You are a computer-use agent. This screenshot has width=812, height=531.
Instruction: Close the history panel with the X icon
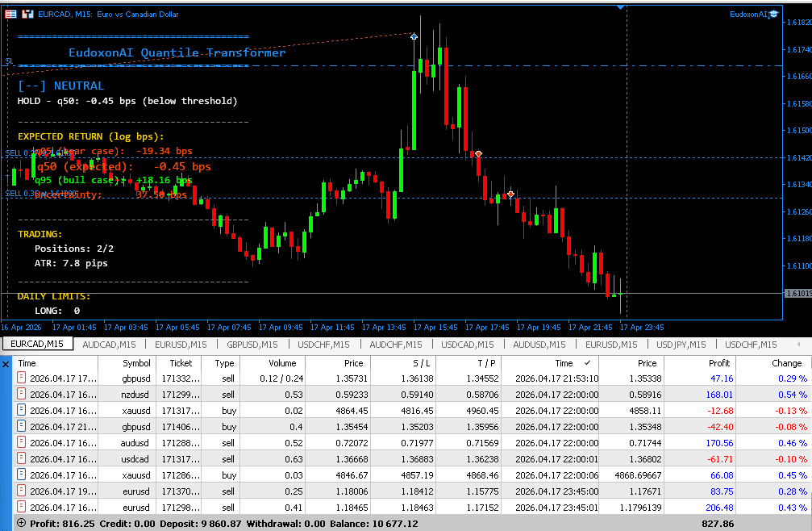[6, 364]
